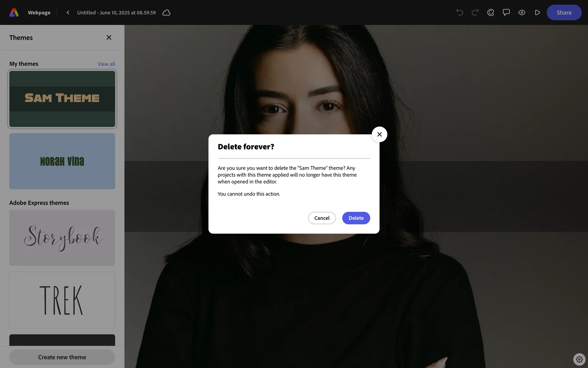Viewport: 588px width, 368px height.
Task: Click the Adobe Express logo icon
Action: point(14,13)
